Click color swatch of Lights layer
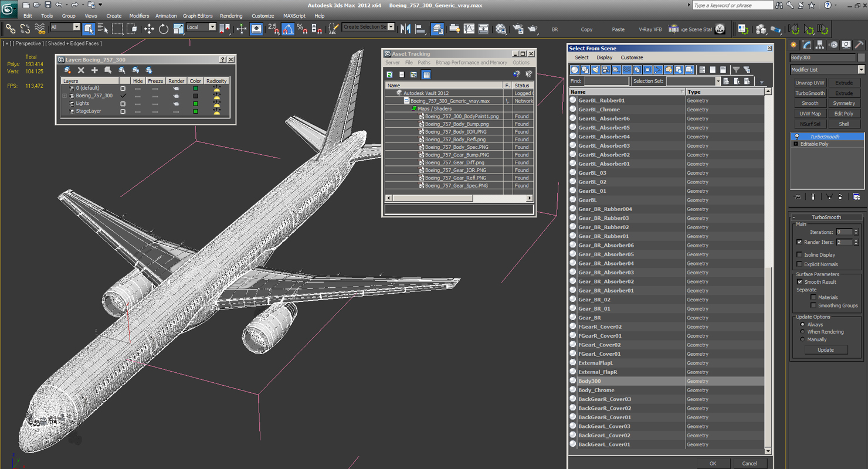This screenshot has height=469, width=868. pos(195,103)
